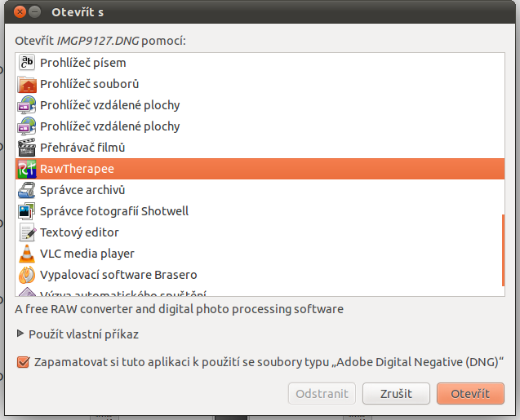520x420 pixels.
Task: Click the 'Prohlížeč souborů' home folder icon
Action: 27,84
